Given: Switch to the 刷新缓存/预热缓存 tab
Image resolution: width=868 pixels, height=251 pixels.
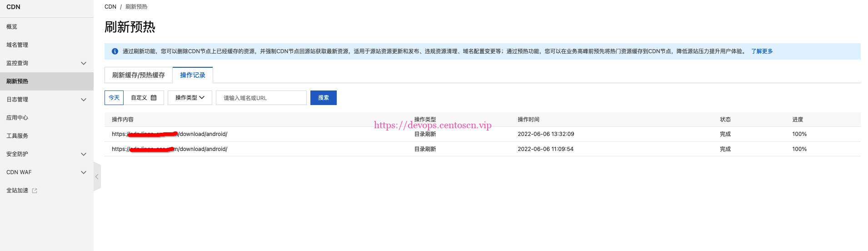Looking at the screenshot, I should [x=139, y=75].
